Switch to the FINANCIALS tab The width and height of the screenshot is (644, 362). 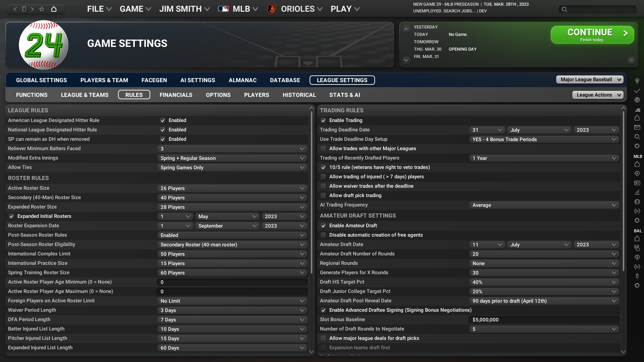pyautogui.click(x=176, y=95)
